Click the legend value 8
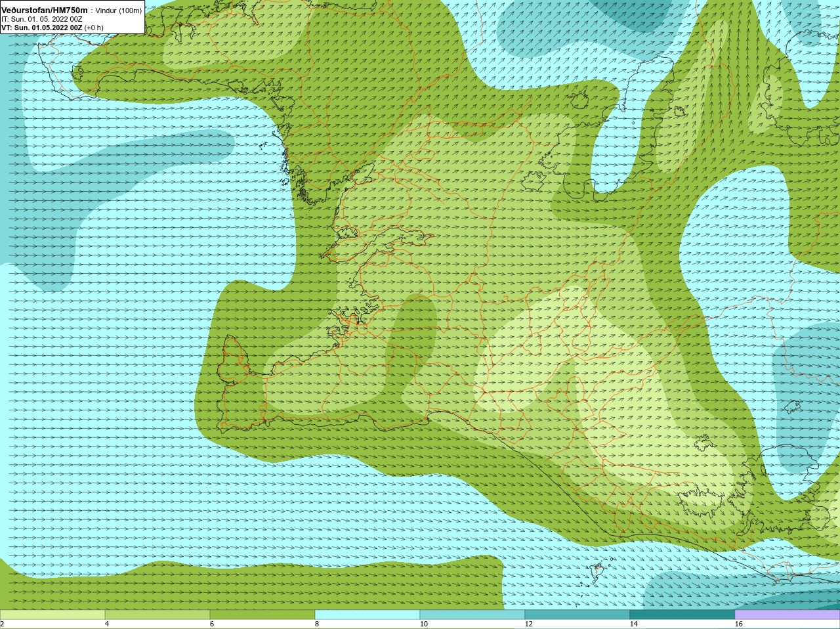The image size is (840, 629). tap(317, 624)
